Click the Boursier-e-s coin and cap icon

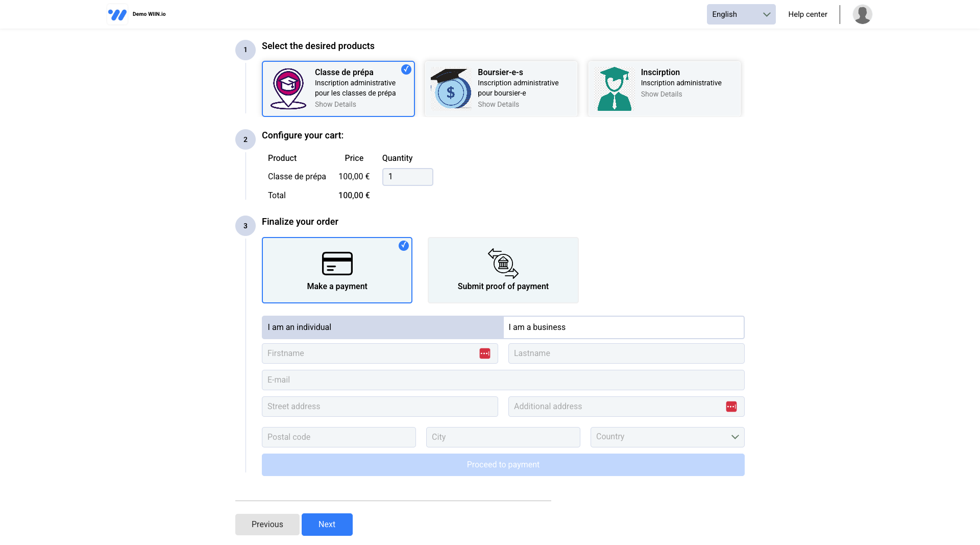click(x=451, y=89)
